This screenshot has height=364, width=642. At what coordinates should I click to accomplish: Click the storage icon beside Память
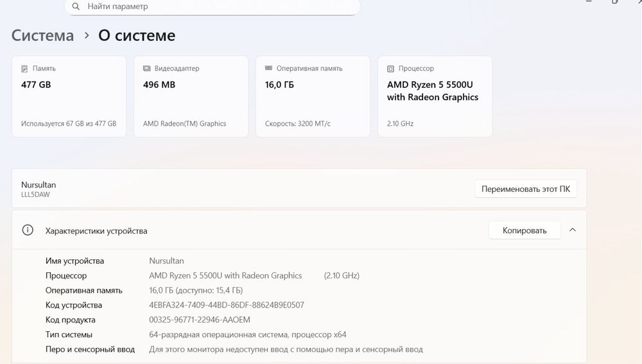point(25,69)
